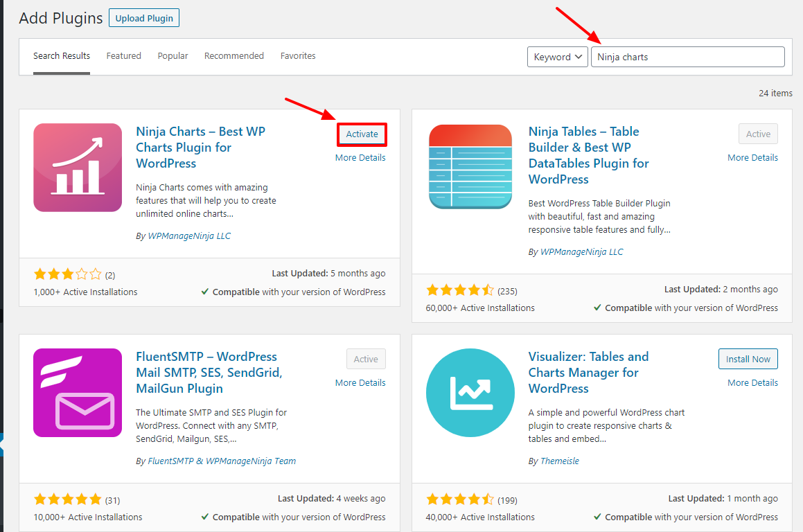Click the compatibility checkmark under Visualizer
803x532 pixels.
coord(598,516)
